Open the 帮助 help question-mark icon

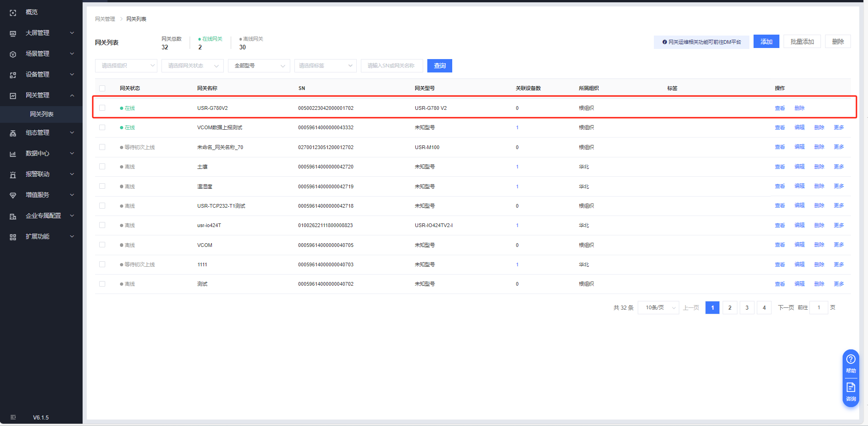click(850, 359)
